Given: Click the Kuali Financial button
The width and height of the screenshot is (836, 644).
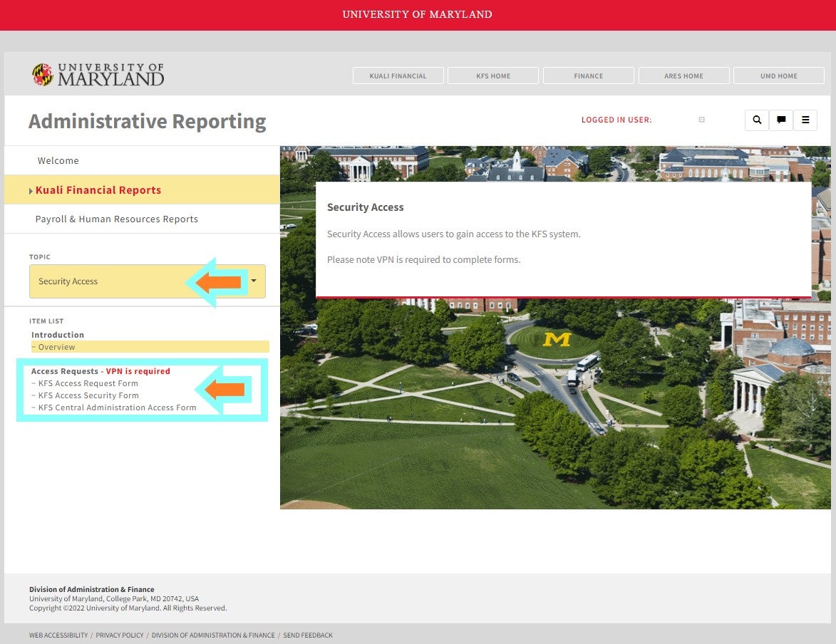Looking at the screenshot, I should [x=398, y=76].
